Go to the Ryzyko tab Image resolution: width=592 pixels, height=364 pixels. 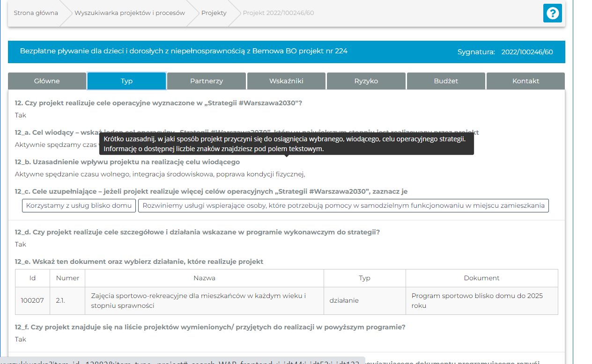click(366, 81)
